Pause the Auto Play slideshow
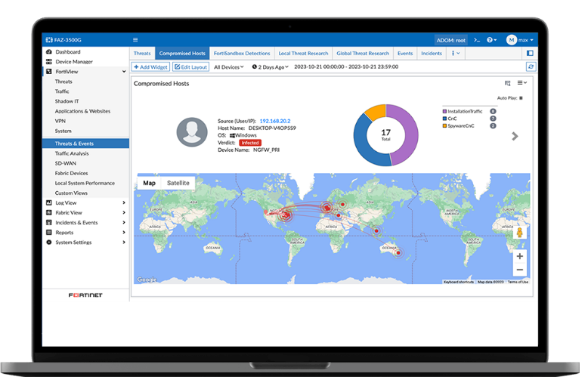The width and height of the screenshot is (588, 386). point(521,98)
